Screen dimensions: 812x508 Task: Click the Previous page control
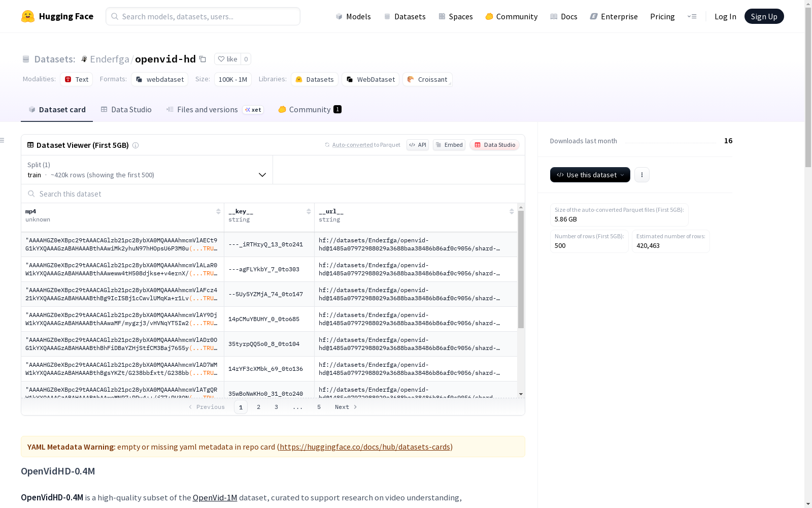click(x=207, y=407)
